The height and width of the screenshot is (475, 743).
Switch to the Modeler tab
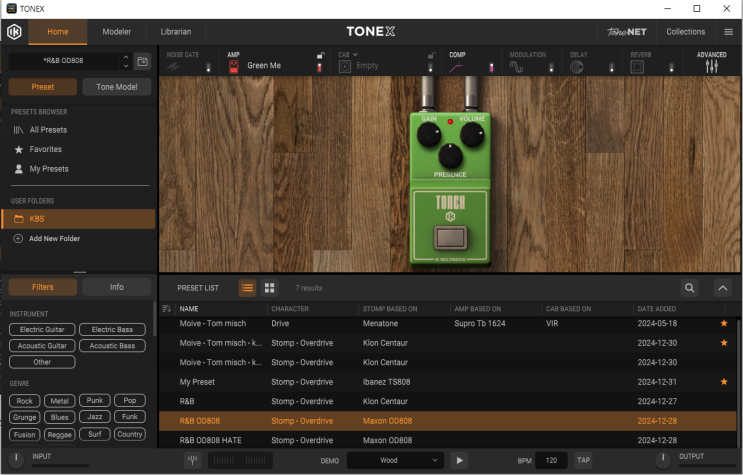click(117, 32)
